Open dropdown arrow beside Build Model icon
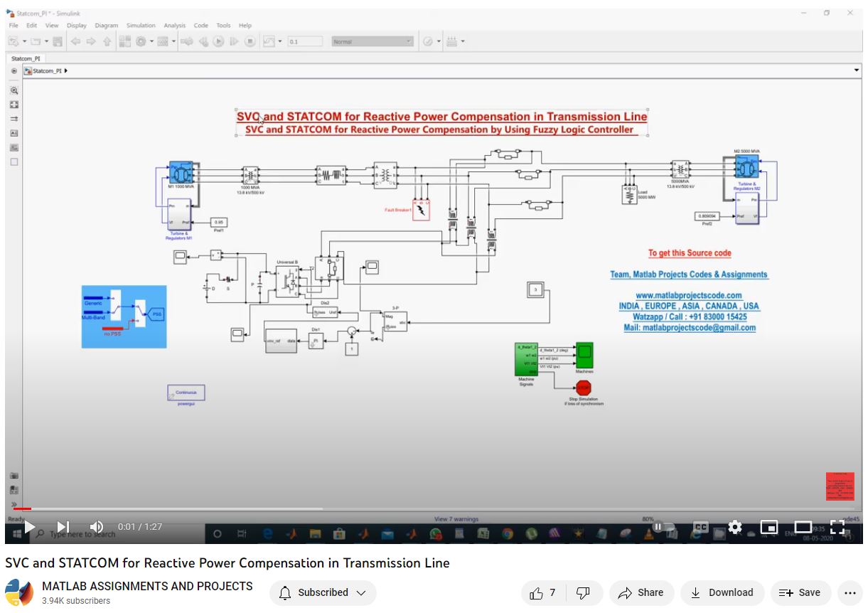The image size is (868, 613). [x=463, y=42]
